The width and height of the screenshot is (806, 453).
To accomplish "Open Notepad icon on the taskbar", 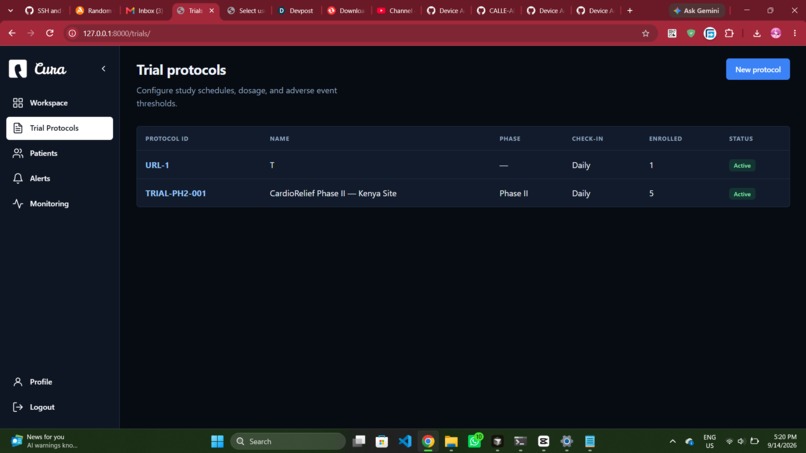I will (590, 441).
